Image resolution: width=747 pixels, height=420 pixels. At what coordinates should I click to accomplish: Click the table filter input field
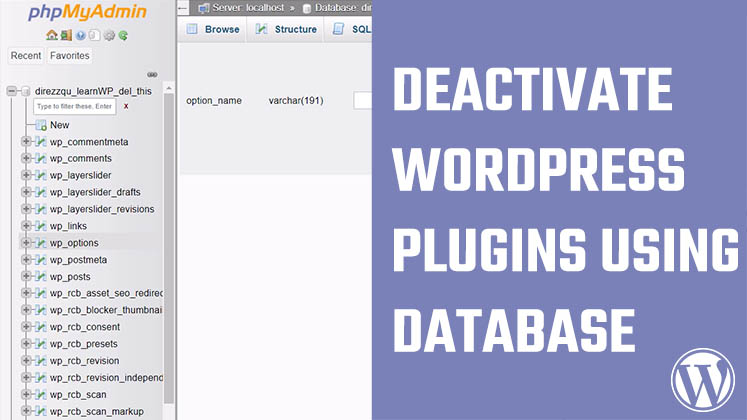[x=74, y=107]
